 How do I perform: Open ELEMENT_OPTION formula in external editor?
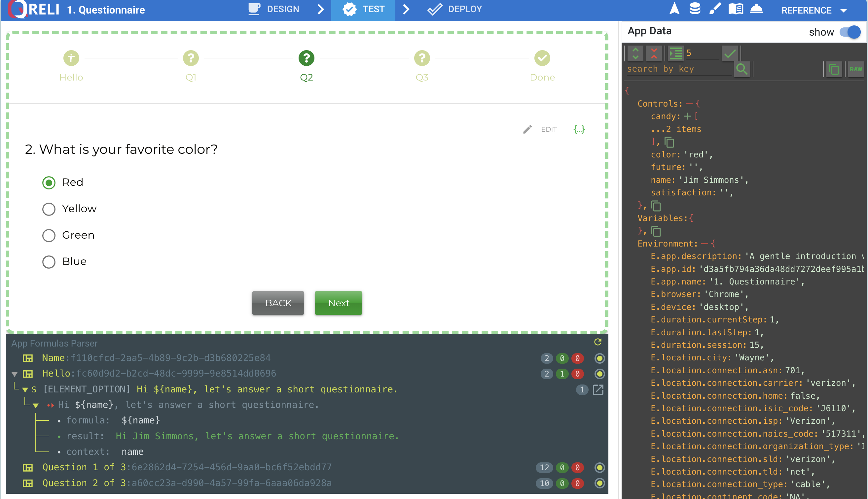tap(598, 390)
